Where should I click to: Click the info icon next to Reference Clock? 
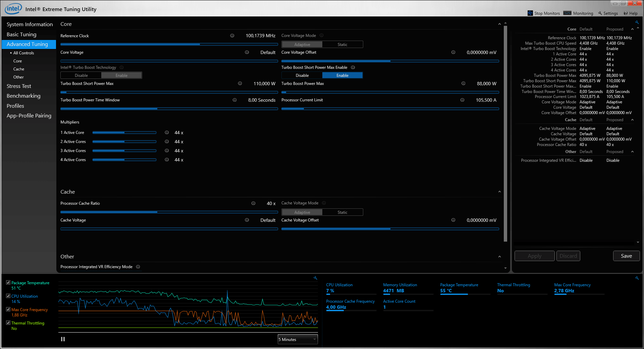pos(232,36)
